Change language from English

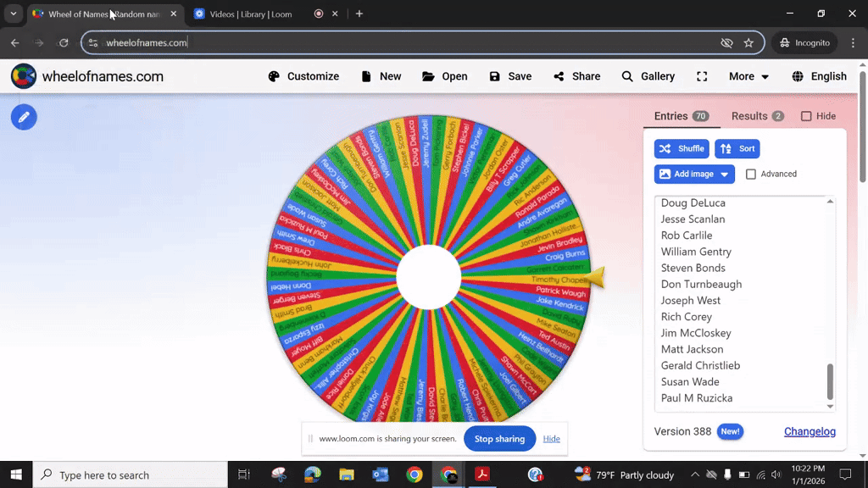[x=820, y=76]
